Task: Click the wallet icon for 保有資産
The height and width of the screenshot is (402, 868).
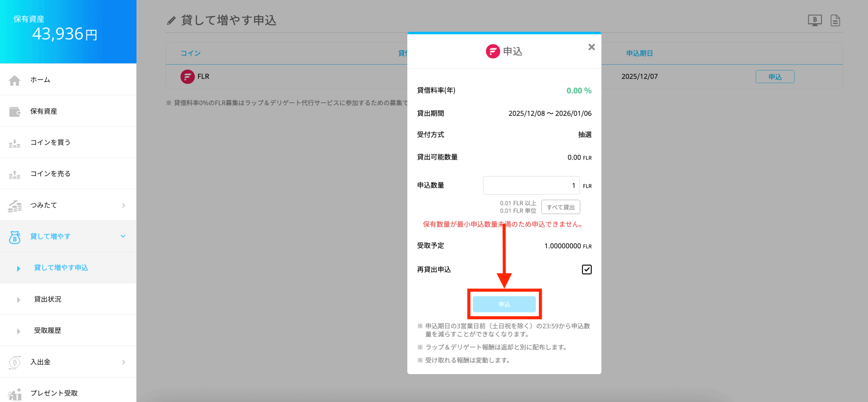Action: 15,112
